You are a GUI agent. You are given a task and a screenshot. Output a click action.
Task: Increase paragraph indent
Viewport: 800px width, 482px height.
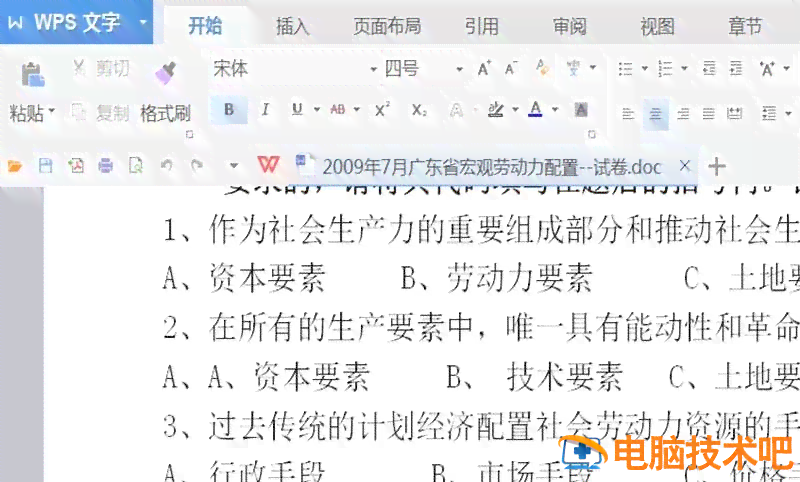pos(736,68)
